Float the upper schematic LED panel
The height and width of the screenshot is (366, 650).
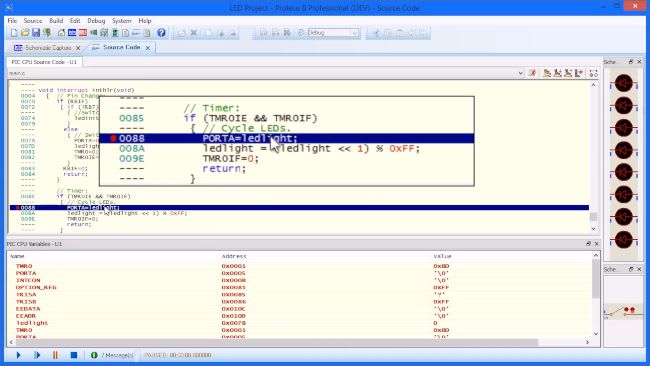pos(631,62)
